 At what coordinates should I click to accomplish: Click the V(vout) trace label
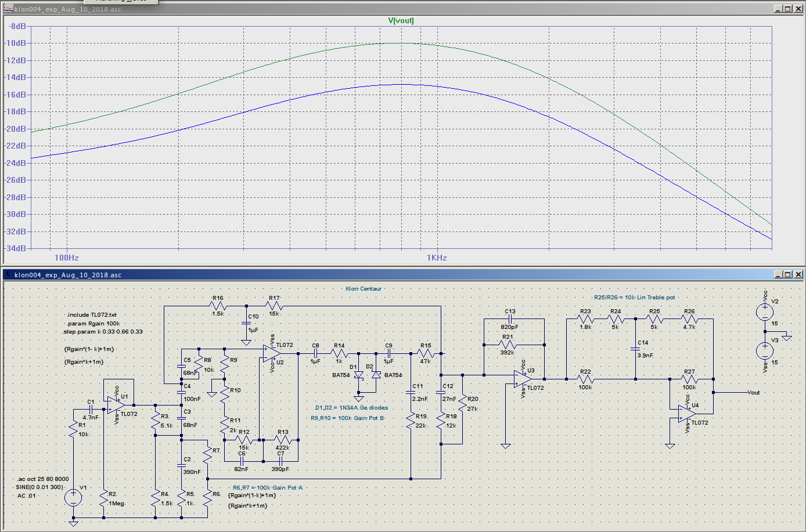click(401, 21)
